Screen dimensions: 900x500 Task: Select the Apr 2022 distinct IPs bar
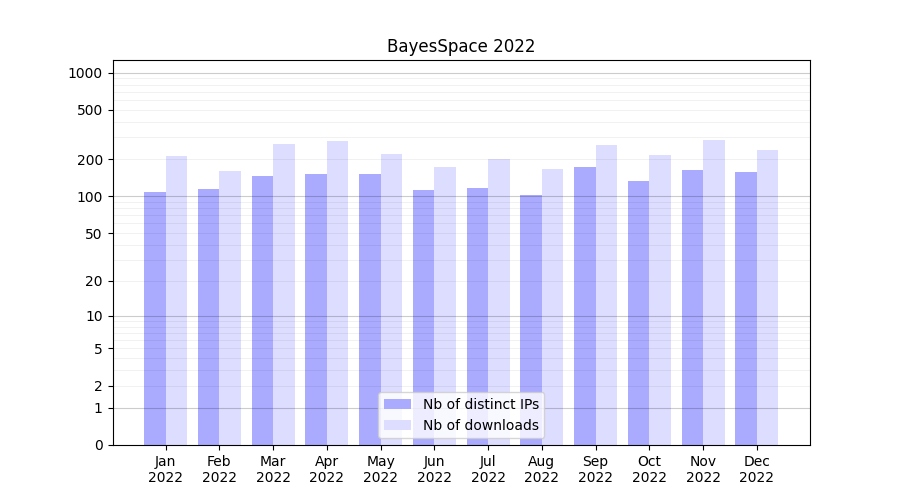point(316,309)
